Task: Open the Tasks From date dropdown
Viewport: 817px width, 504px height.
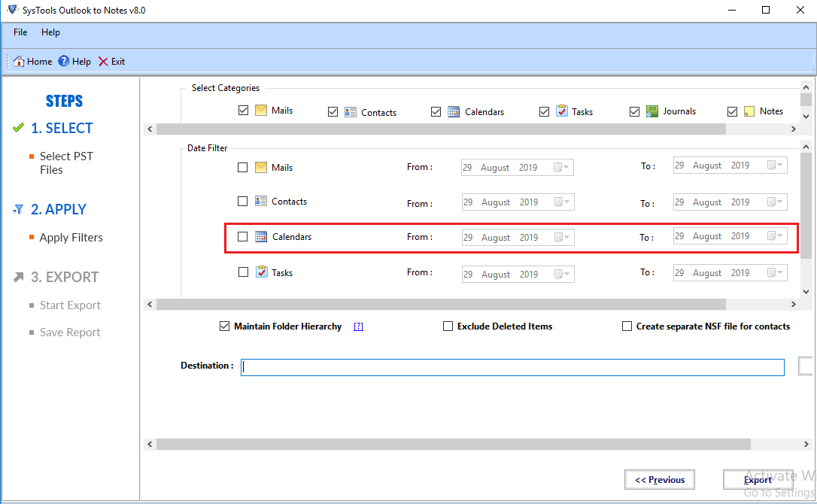Action: coord(563,274)
